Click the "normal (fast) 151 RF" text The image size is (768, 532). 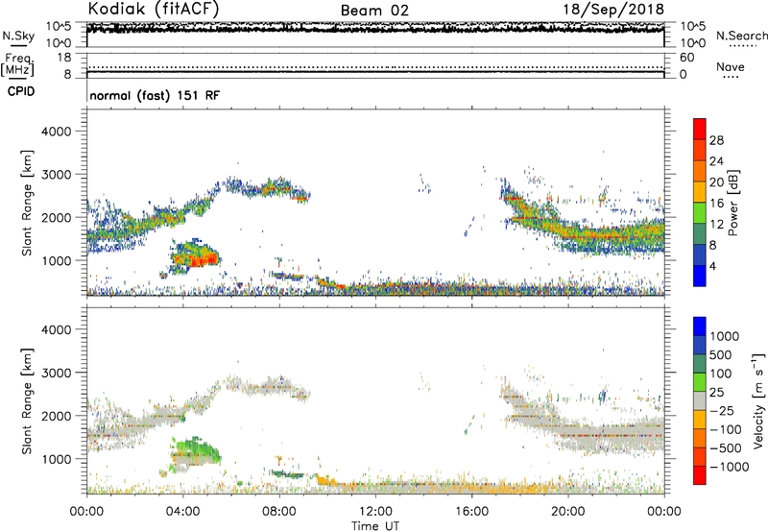click(155, 95)
